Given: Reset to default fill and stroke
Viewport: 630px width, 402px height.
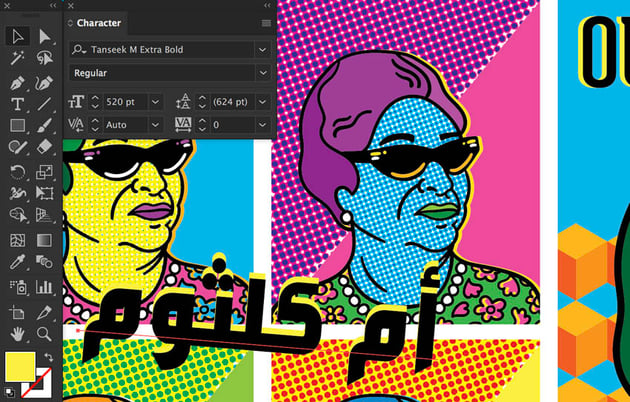Looking at the screenshot, I should [9, 392].
